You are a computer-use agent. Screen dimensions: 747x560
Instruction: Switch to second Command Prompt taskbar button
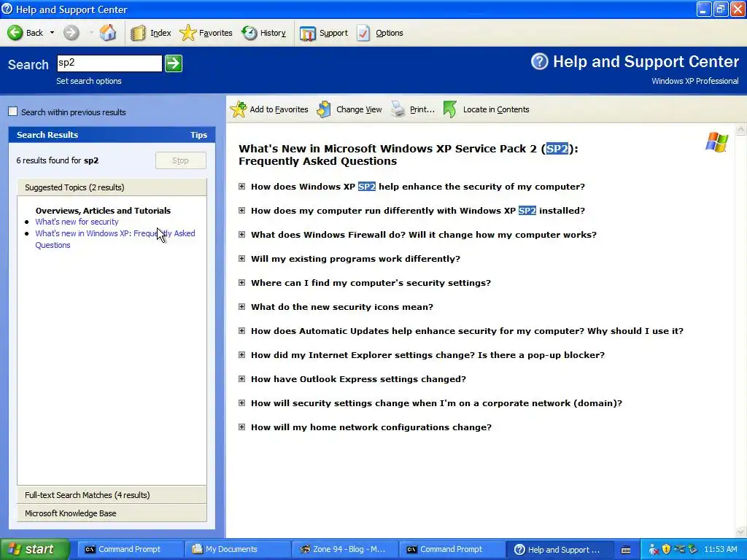pos(451,549)
